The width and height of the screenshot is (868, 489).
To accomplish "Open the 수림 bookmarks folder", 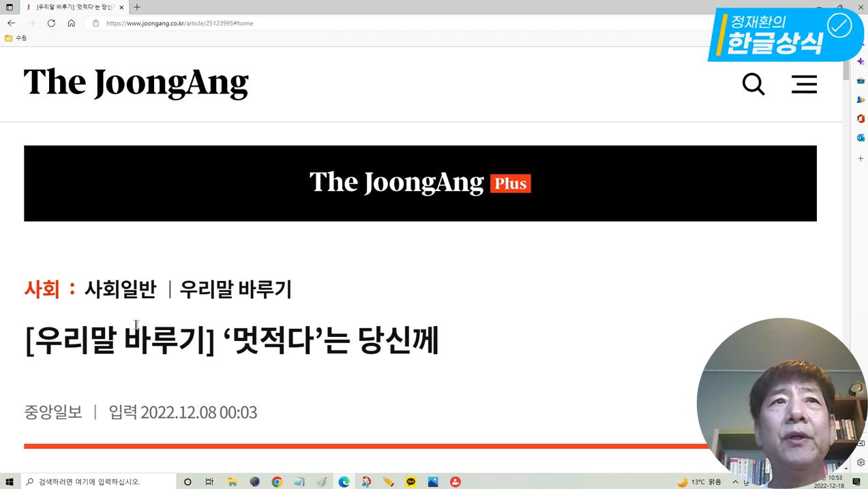I will tap(16, 38).
